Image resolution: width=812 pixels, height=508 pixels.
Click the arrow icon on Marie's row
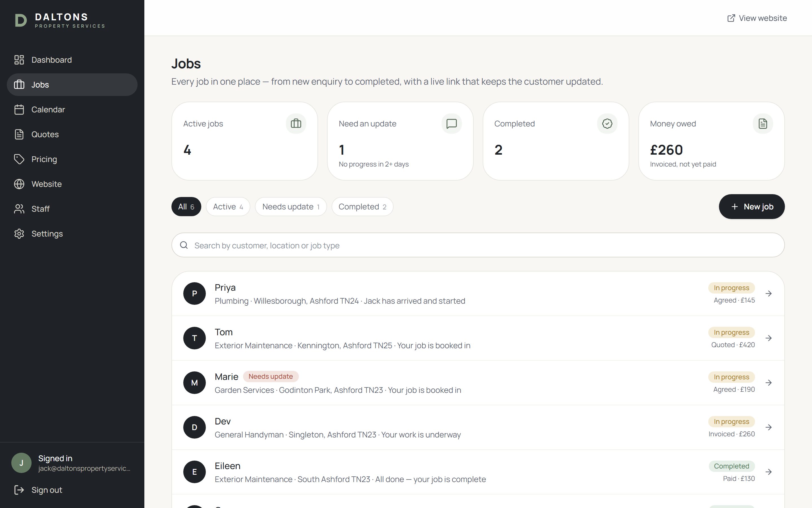(768, 383)
